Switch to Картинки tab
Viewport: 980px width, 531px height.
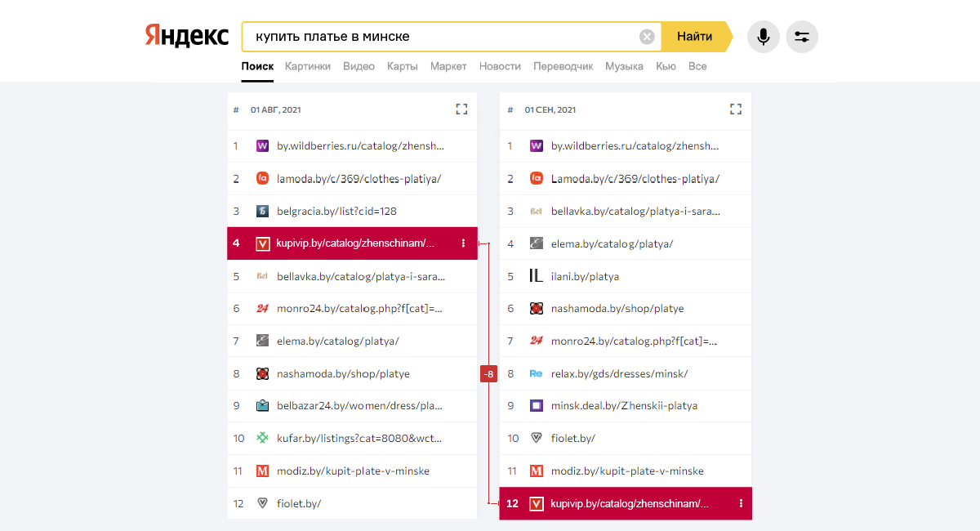[308, 66]
